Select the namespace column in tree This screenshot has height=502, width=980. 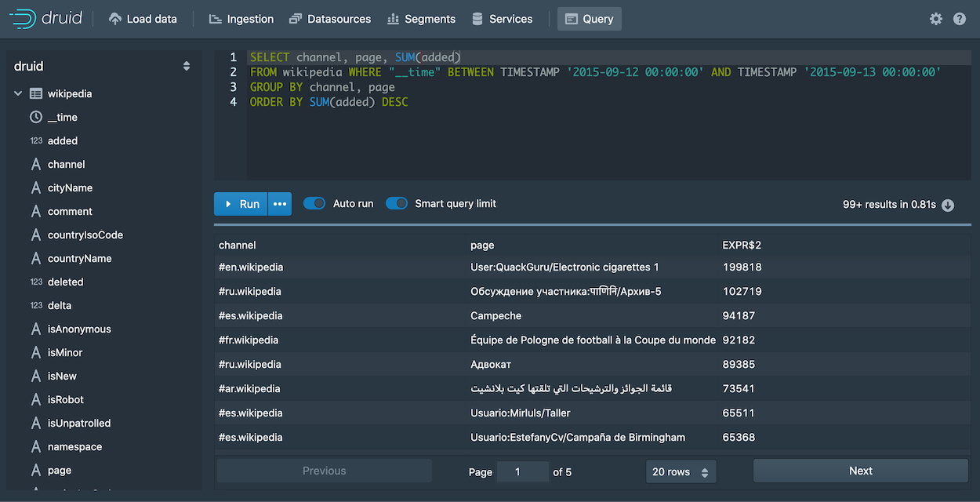(75, 446)
